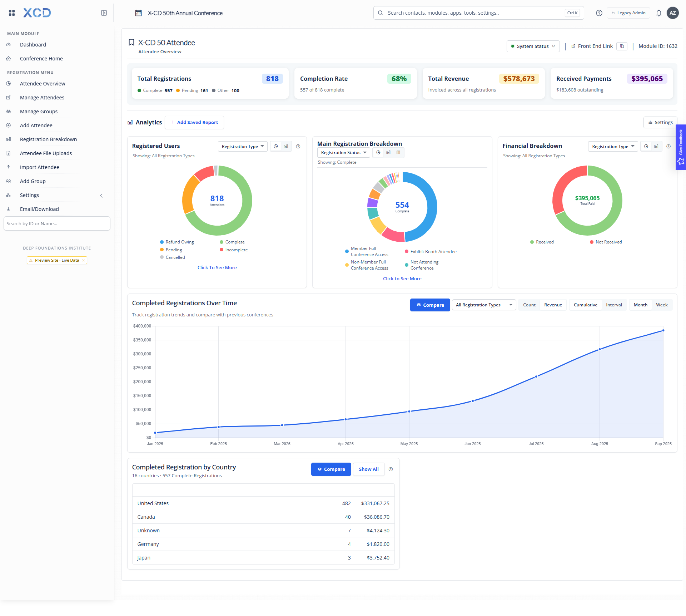The width and height of the screenshot is (686, 616).
Task: Click the Aug 2025 data point on the chart
Action: coord(600,349)
